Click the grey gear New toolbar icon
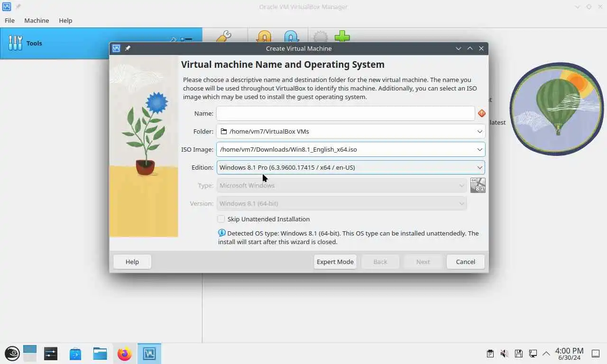The image size is (607, 364). (x=321, y=36)
